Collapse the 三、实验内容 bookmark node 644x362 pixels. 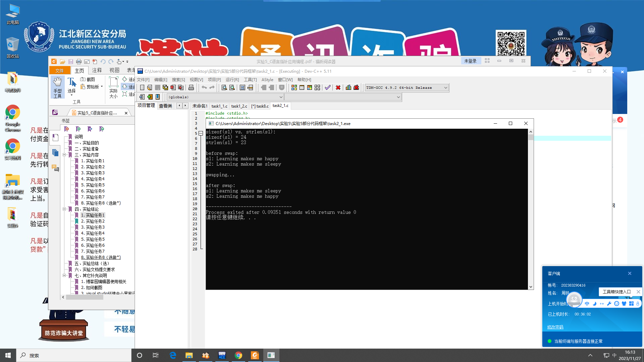[64, 155]
